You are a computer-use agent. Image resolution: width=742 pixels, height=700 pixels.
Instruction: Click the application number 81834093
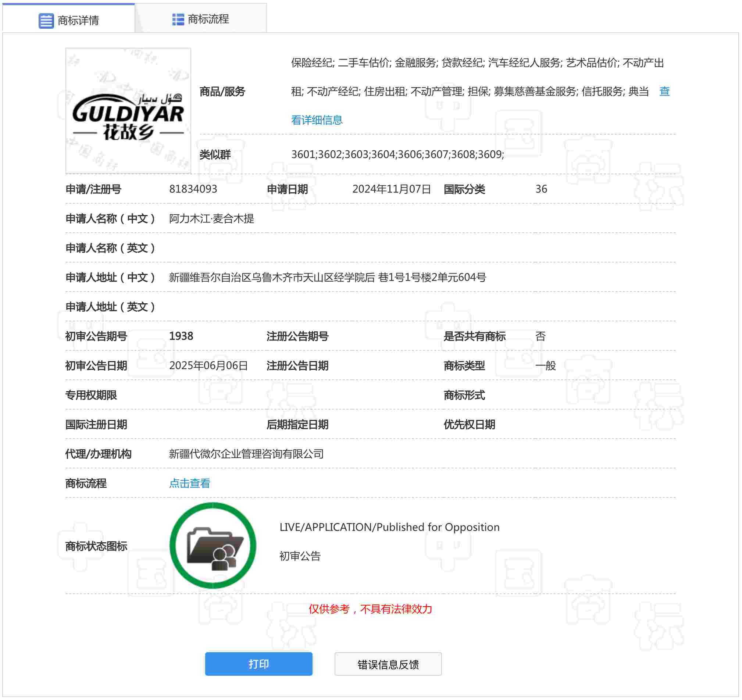tap(193, 189)
